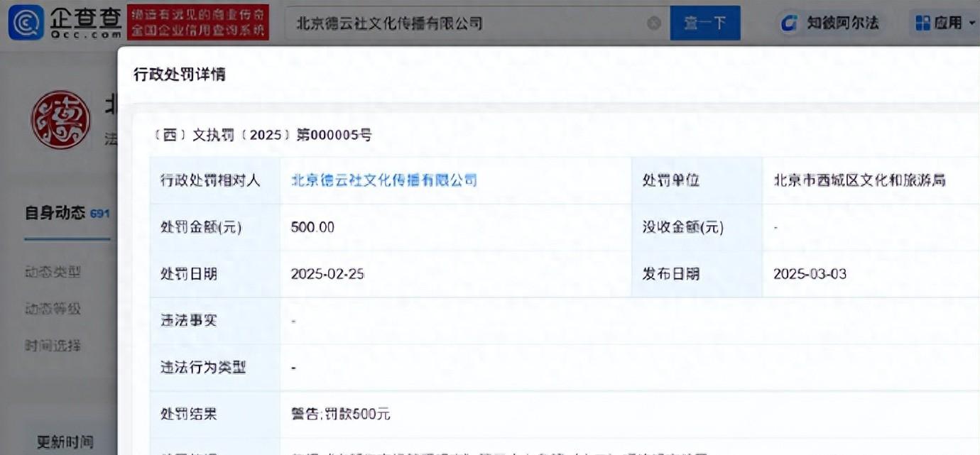980x455 pixels.
Task: Select the 动态等级 filter
Action: [x=53, y=309]
